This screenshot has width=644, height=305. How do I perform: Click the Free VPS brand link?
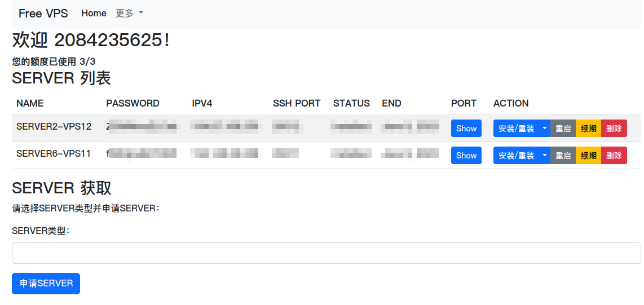coord(43,14)
